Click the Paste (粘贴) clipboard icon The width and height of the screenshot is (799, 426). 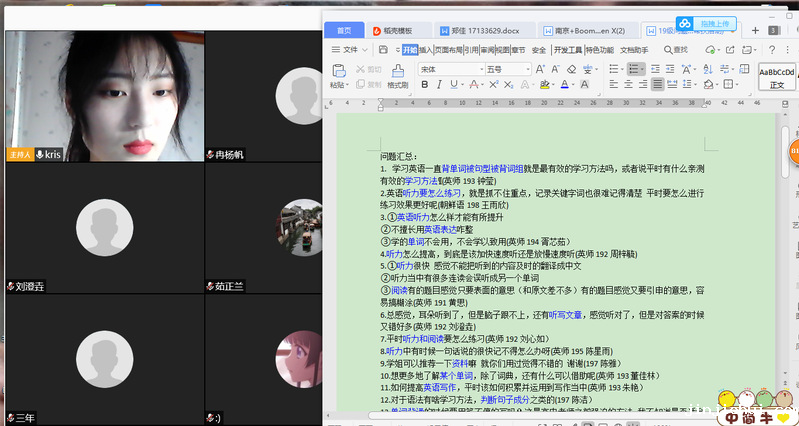click(x=338, y=70)
